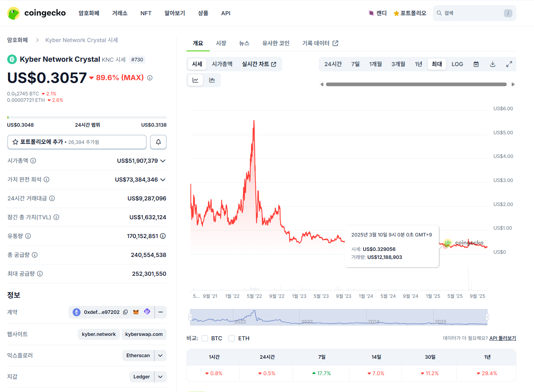Viewport: 534px width, 392px height.
Task: Select 1개월 chart range
Action: pos(376,64)
